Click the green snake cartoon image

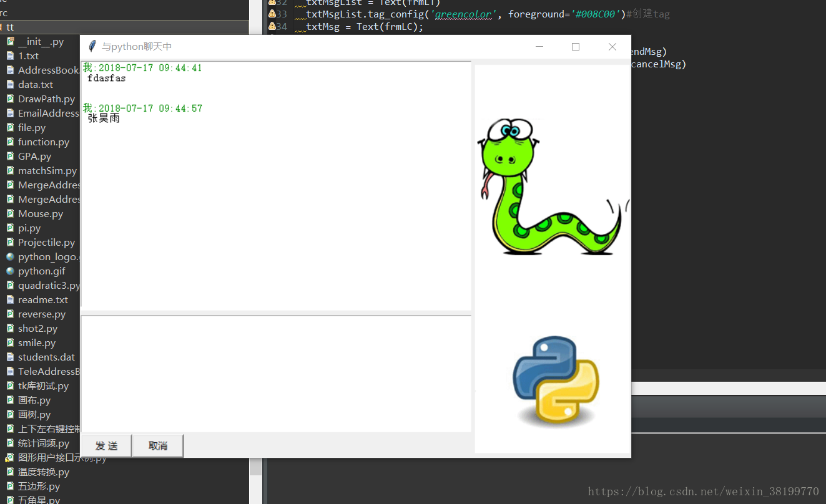coord(553,187)
